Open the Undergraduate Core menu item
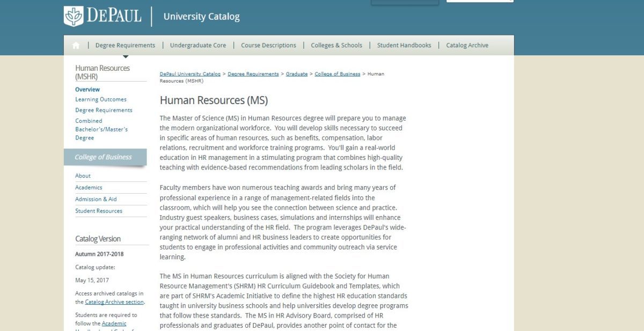This screenshot has height=331, width=644. [198, 46]
